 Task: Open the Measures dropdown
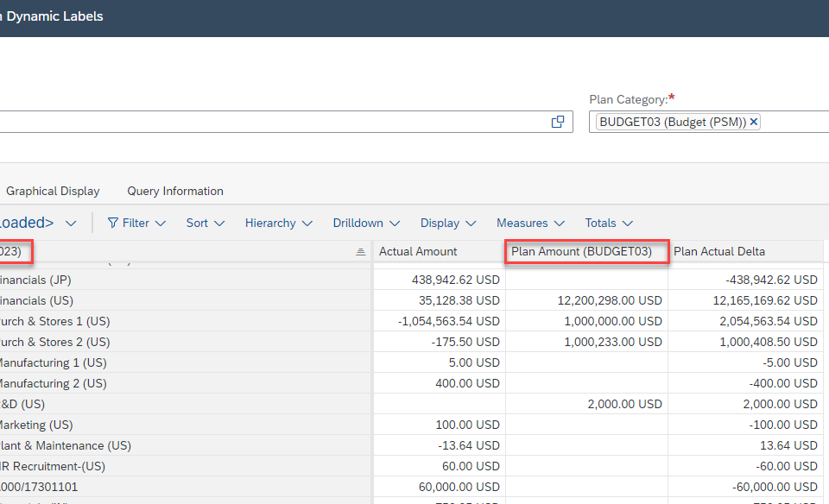[x=530, y=223]
